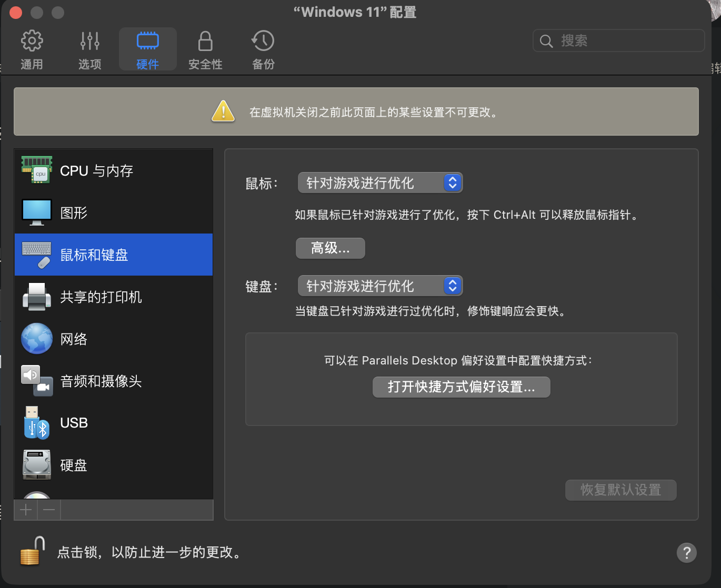Click the clock icon of the 备份 tab
The height and width of the screenshot is (588, 721).
263,41
